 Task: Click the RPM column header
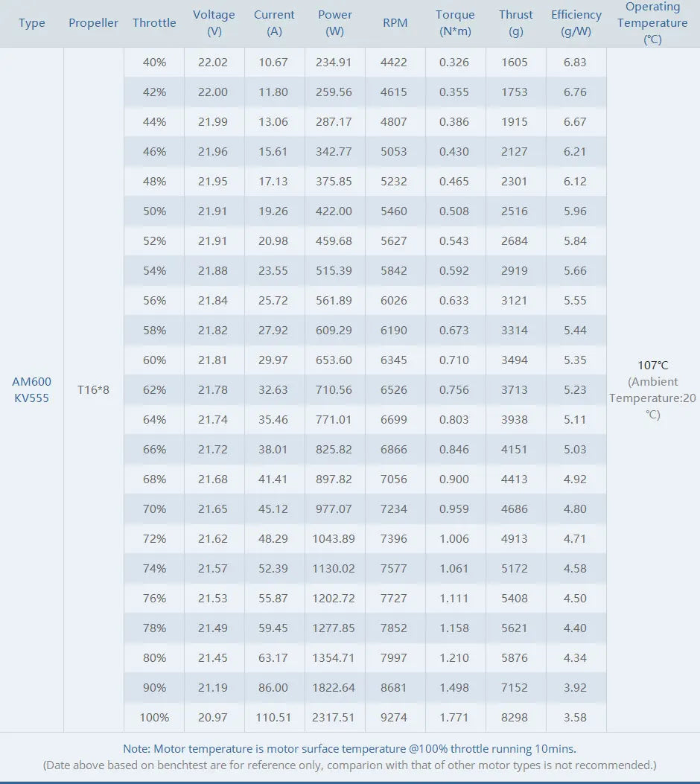tap(395, 23)
